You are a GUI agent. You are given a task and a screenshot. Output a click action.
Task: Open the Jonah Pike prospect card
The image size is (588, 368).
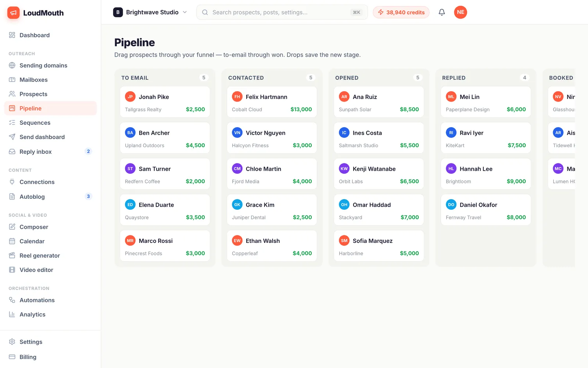[x=165, y=102]
